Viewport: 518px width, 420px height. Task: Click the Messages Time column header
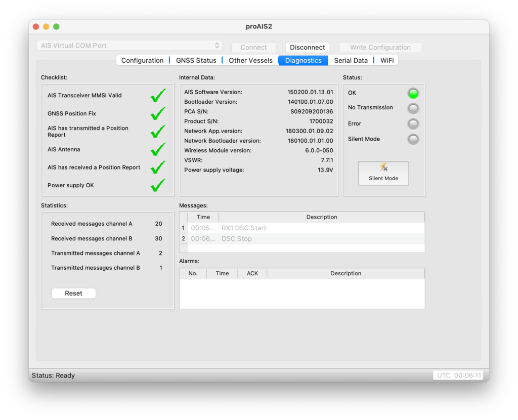point(203,217)
